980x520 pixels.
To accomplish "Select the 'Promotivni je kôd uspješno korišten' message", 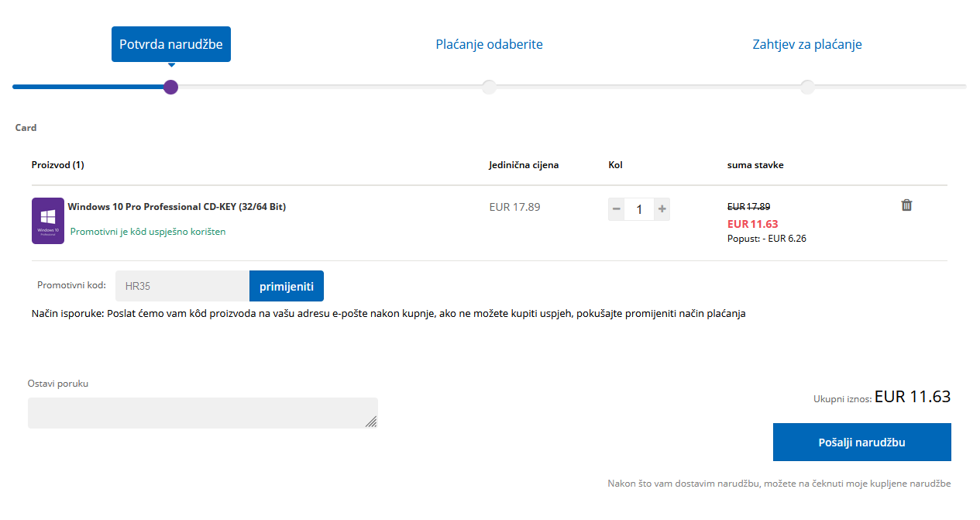I will click(x=148, y=232).
